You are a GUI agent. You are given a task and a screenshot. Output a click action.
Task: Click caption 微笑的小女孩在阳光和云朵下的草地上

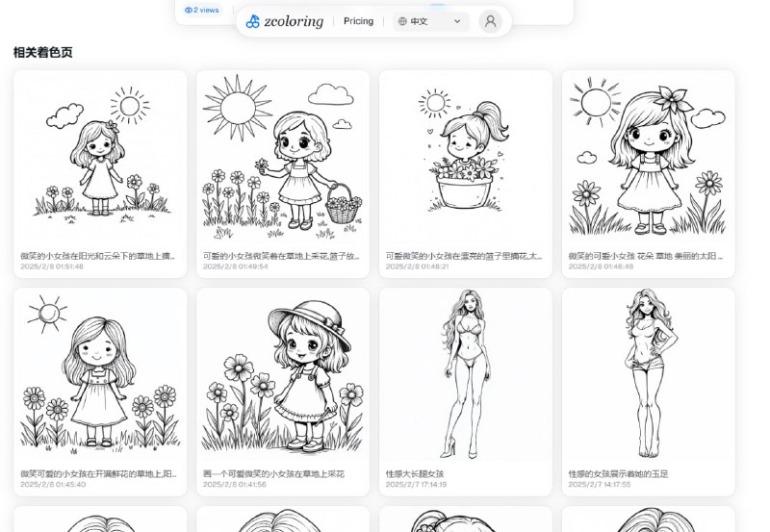98,257
